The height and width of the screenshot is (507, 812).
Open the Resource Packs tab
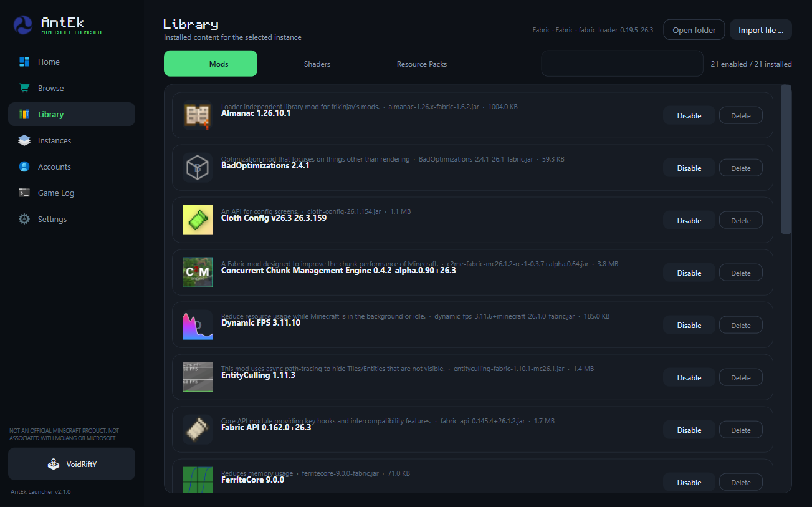[x=422, y=64]
